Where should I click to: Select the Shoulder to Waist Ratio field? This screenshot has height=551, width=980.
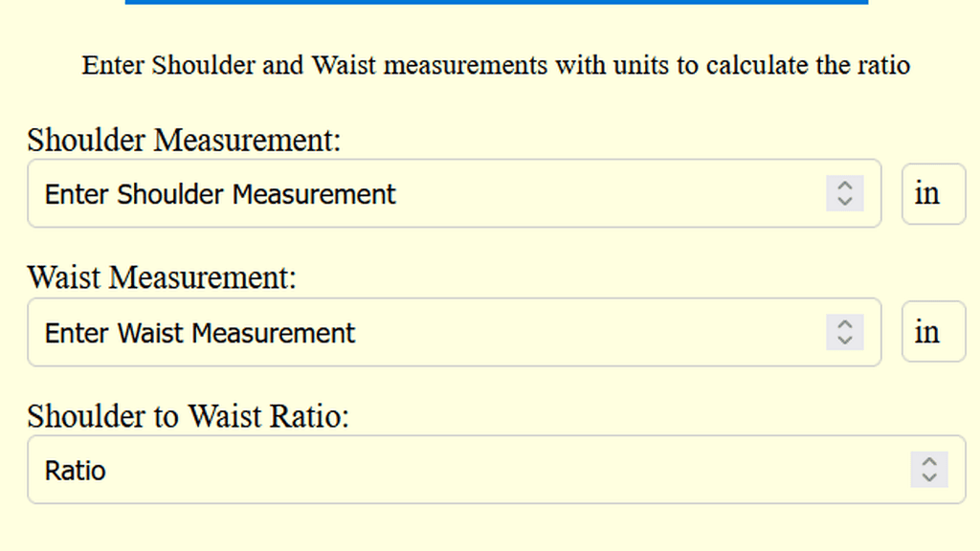coord(479,470)
